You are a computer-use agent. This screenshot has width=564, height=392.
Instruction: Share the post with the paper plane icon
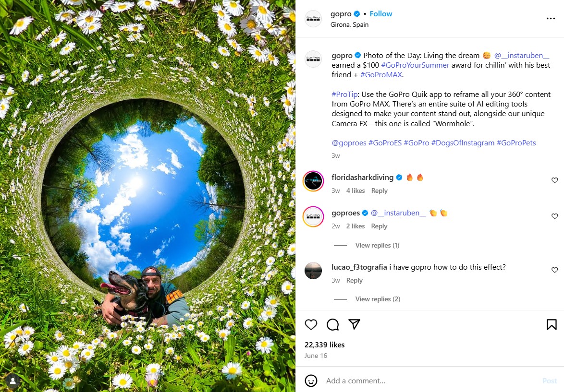point(354,324)
